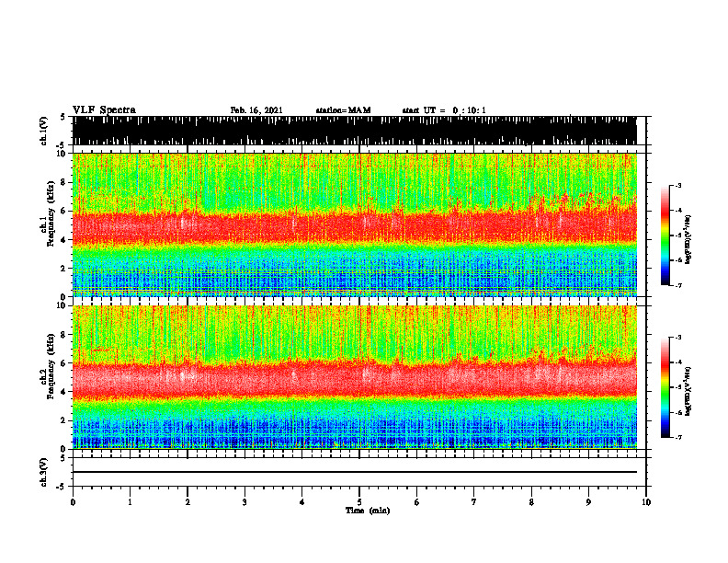Click the "-5" tick on ch.3(V) axis
The image size is (728, 563).
tap(62, 487)
